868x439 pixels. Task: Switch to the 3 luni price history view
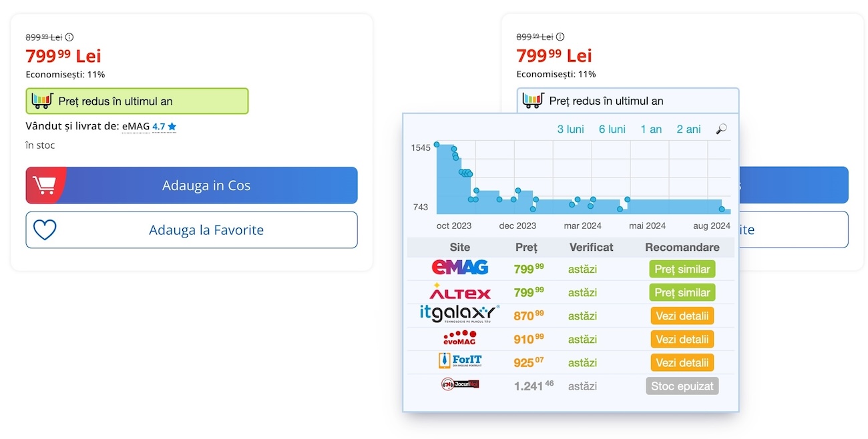coord(570,129)
